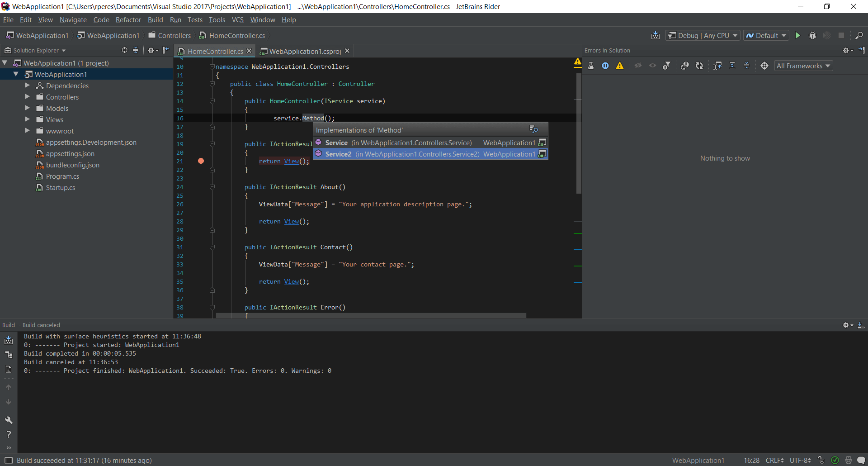
Task: Choose Service implementation in popup list
Action: 430,143
